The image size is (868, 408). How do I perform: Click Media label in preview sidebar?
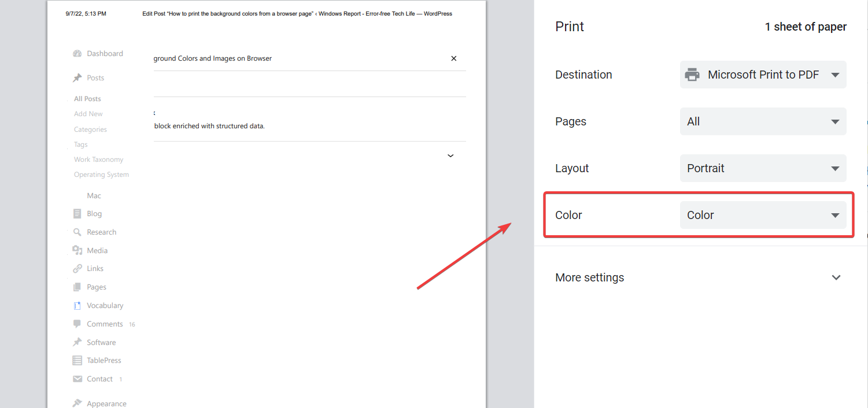click(97, 251)
